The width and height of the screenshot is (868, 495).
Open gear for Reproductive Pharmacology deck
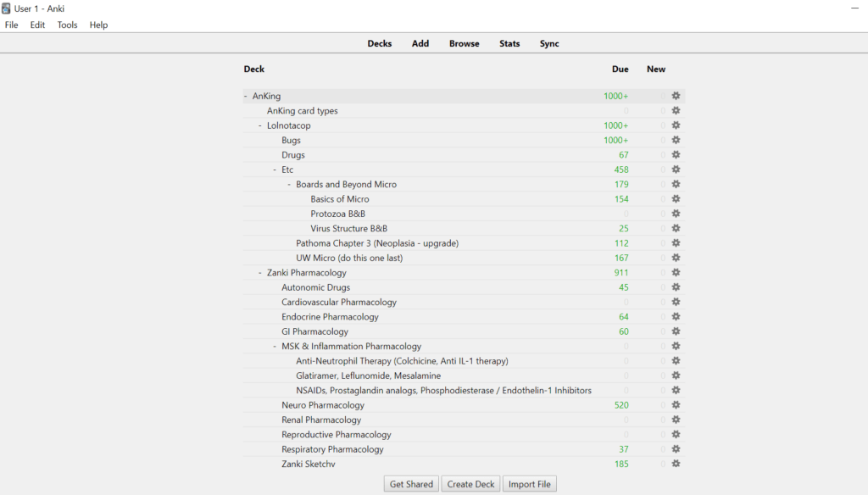click(676, 435)
